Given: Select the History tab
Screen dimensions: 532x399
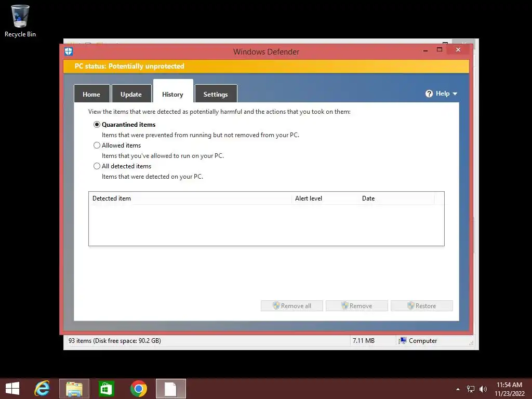Looking at the screenshot, I should coord(173,91).
